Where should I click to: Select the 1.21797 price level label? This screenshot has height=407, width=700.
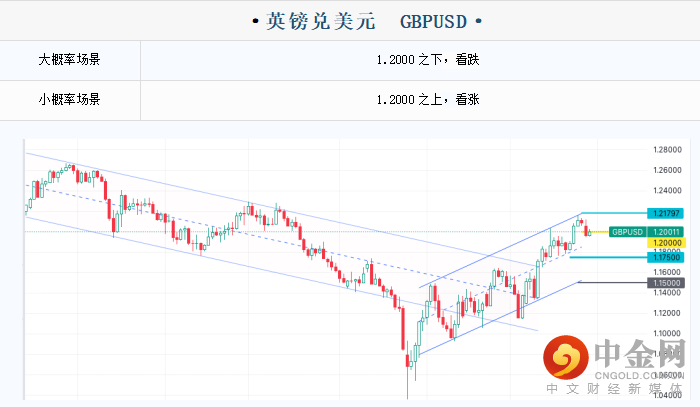tap(664, 213)
